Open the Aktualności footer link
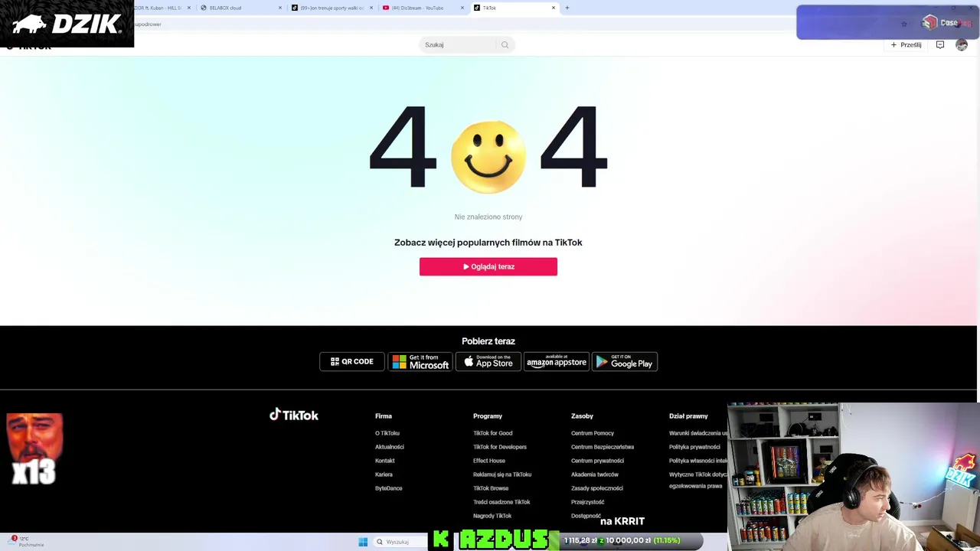This screenshot has height=551, width=980. tap(390, 447)
